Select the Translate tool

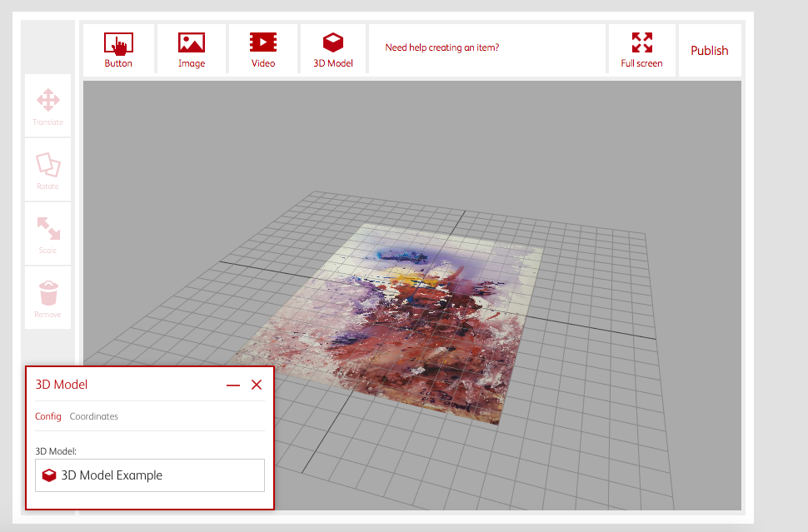tap(48, 106)
